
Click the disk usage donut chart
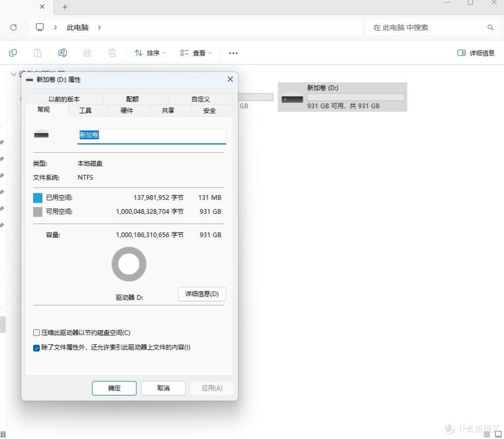click(x=129, y=264)
